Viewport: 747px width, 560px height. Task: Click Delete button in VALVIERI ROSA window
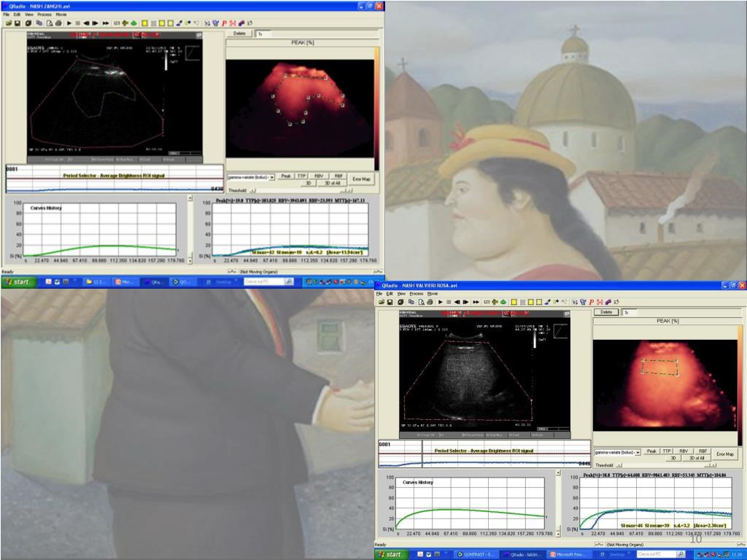[x=606, y=312]
